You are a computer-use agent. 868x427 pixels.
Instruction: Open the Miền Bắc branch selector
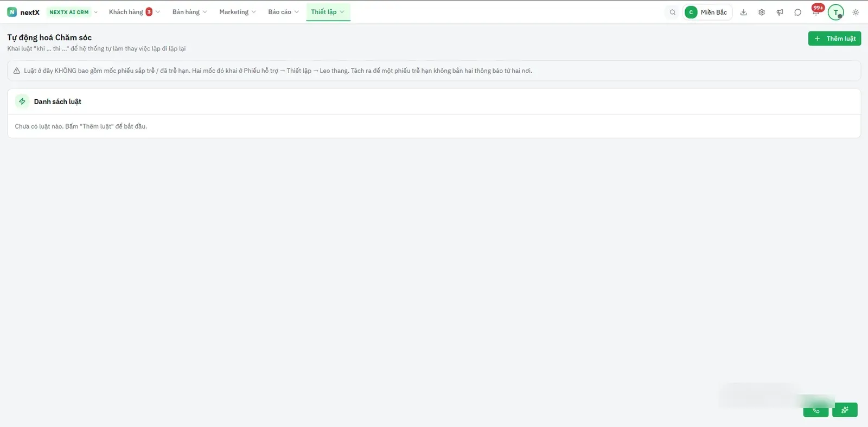(707, 12)
